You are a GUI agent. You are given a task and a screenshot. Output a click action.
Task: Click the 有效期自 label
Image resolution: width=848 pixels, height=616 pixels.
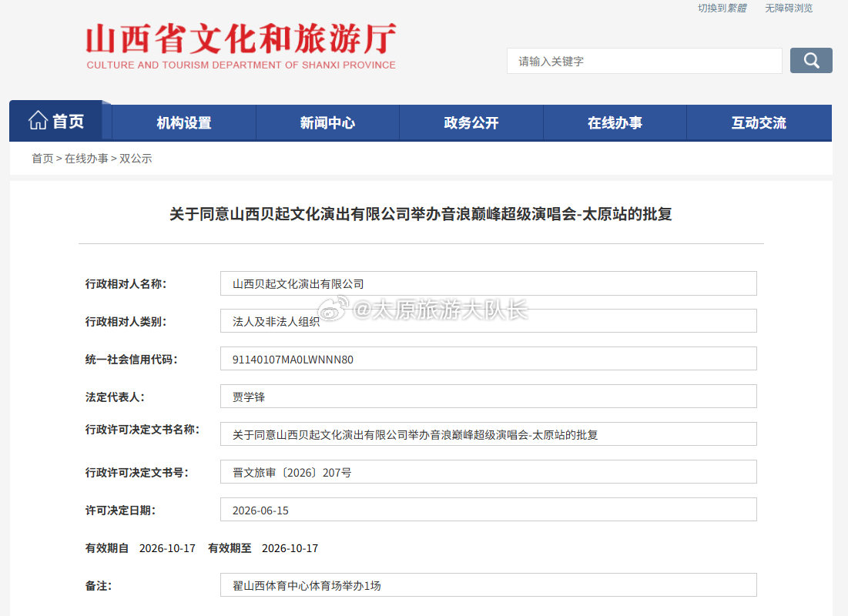(107, 548)
